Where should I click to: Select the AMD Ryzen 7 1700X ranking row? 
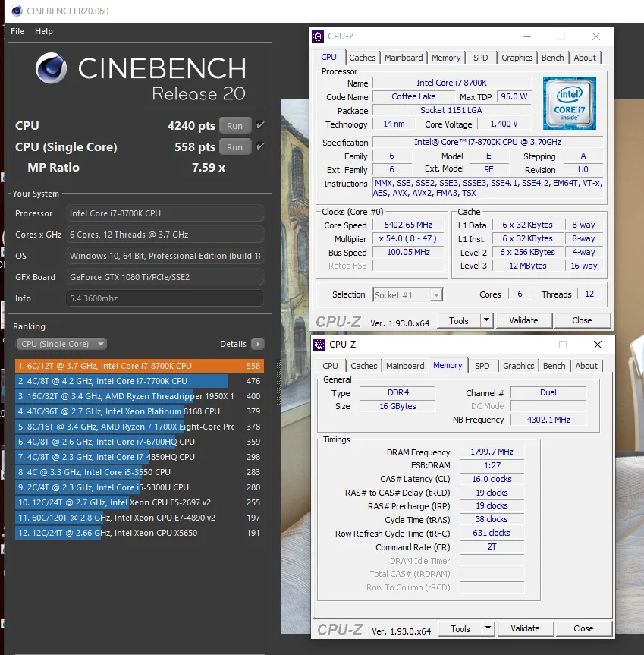[140, 427]
